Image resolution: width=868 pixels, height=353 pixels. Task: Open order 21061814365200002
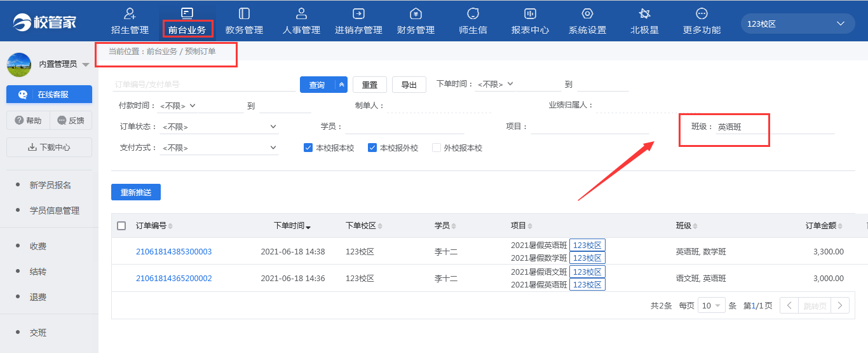[x=173, y=278]
